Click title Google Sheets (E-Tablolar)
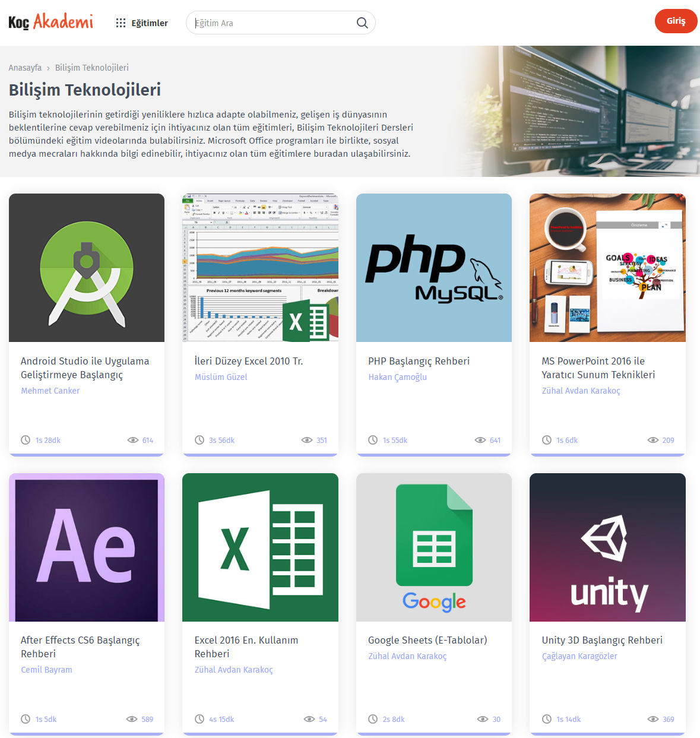 427,640
